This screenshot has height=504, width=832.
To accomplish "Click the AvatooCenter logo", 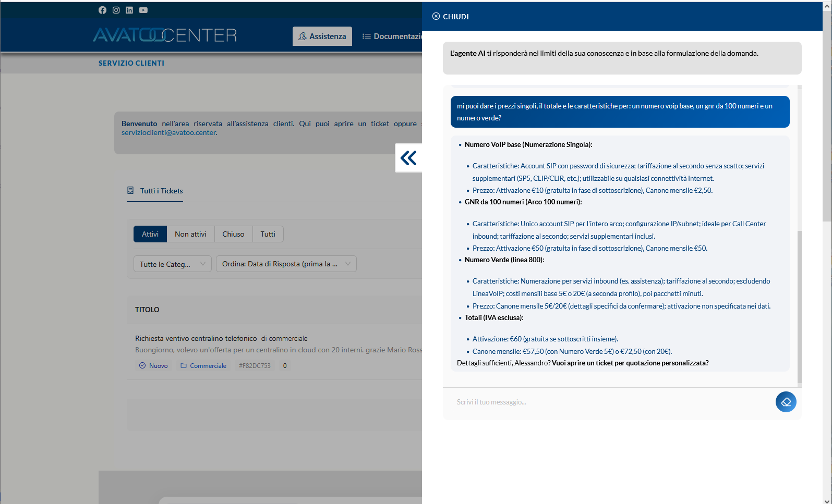I will coord(165,35).
